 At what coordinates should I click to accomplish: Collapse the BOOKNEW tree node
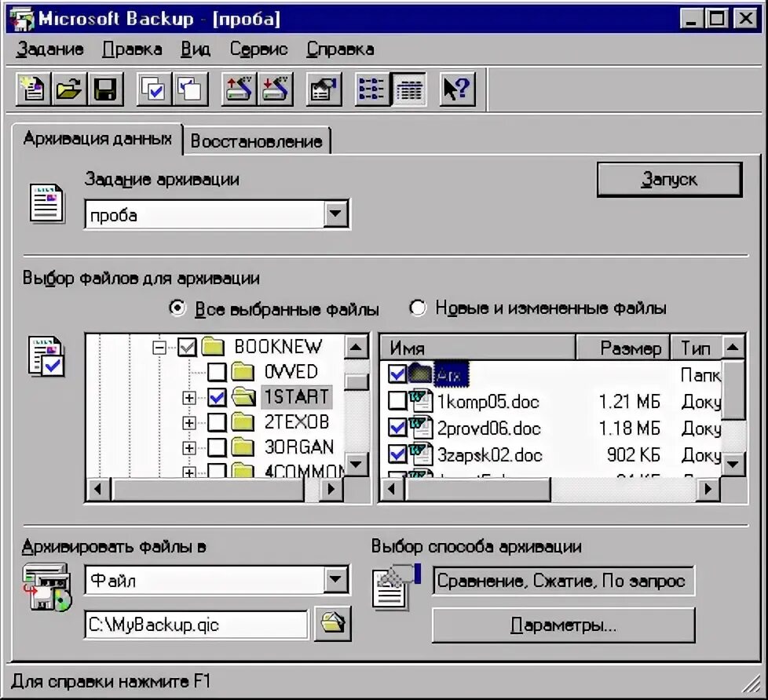[159, 348]
